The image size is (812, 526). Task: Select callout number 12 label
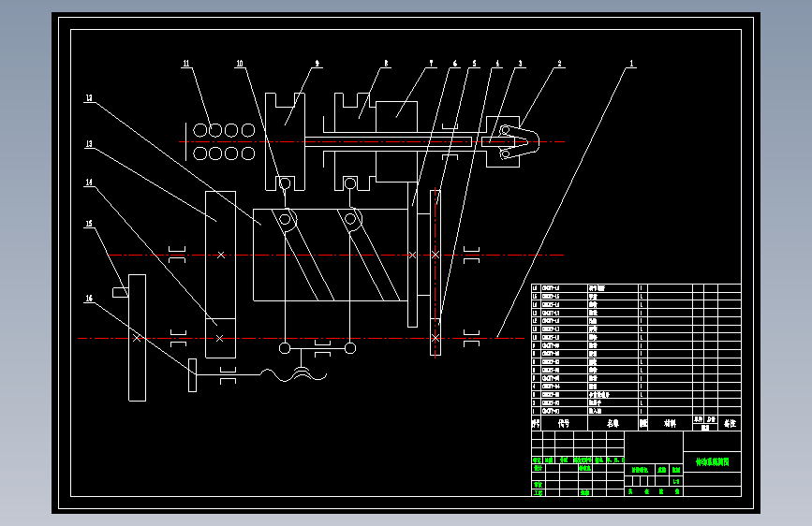[89, 98]
